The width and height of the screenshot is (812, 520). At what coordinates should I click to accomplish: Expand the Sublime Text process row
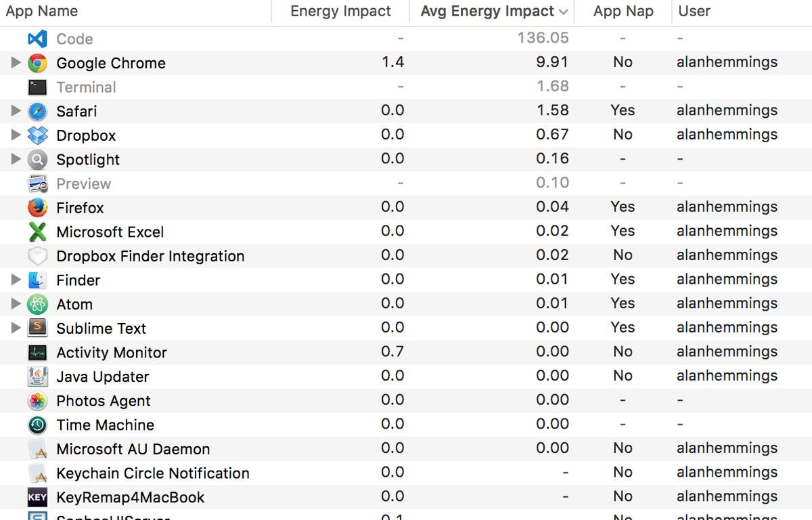16,328
